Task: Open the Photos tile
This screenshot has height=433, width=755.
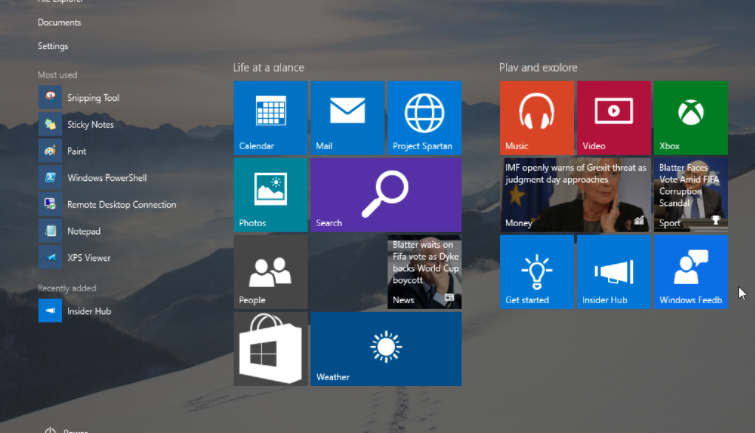Action: (270, 195)
